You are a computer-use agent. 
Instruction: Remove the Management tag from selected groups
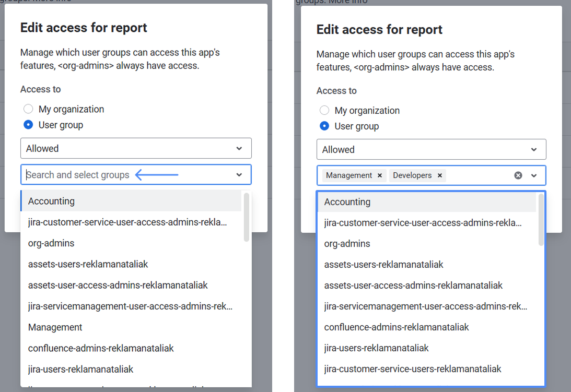[380, 175]
